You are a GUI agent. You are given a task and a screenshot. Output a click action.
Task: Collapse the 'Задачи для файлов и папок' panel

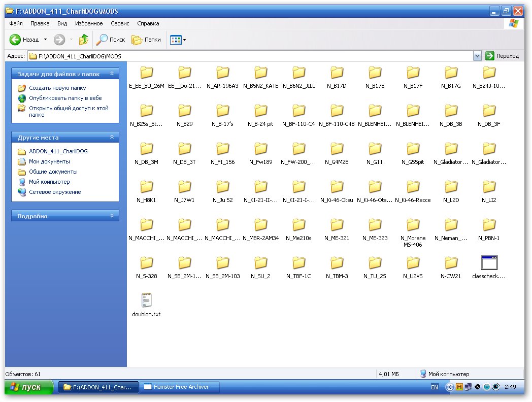click(x=112, y=74)
